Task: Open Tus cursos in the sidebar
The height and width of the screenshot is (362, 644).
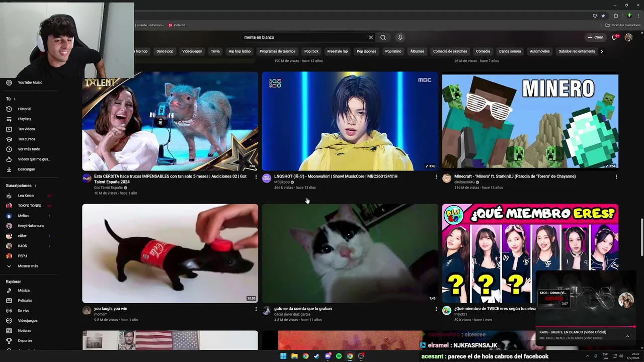Action: 26,139
